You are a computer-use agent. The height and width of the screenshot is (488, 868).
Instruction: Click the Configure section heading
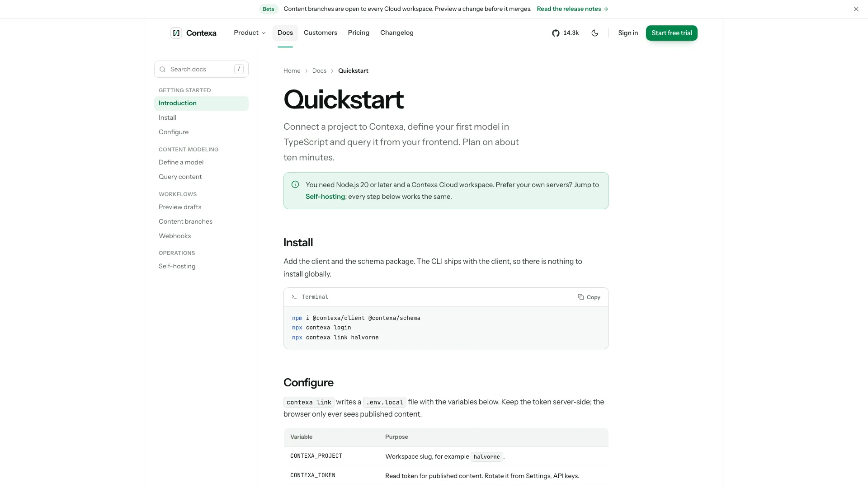[x=308, y=383]
